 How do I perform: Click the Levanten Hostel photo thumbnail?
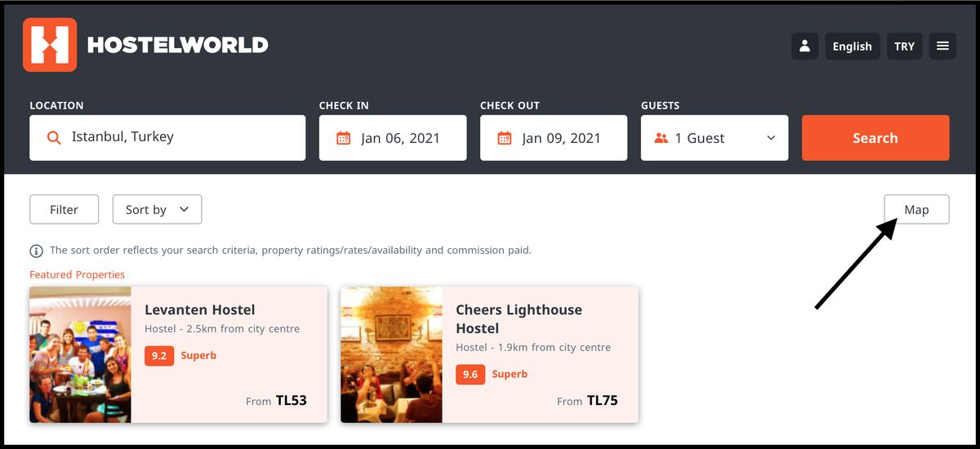[80, 354]
